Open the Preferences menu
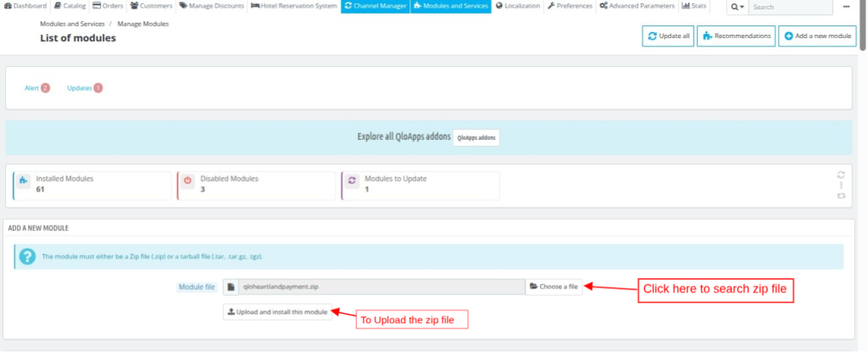 [x=570, y=6]
